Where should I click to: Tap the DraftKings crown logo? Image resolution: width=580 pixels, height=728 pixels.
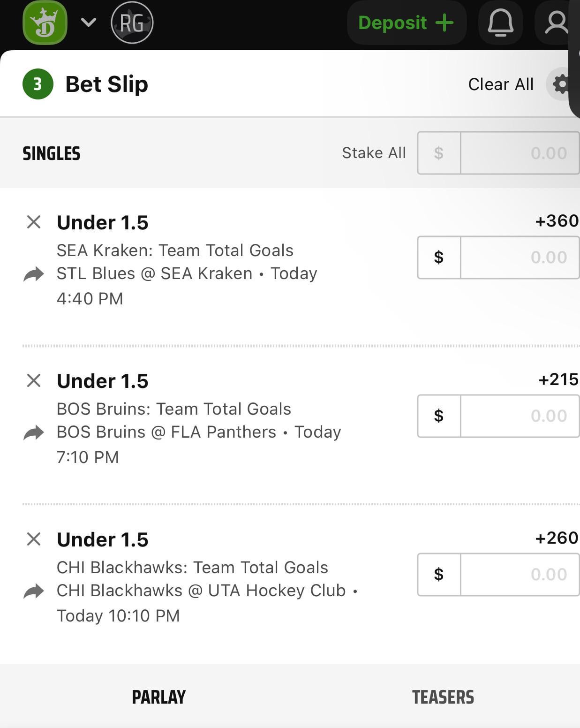click(x=45, y=23)
